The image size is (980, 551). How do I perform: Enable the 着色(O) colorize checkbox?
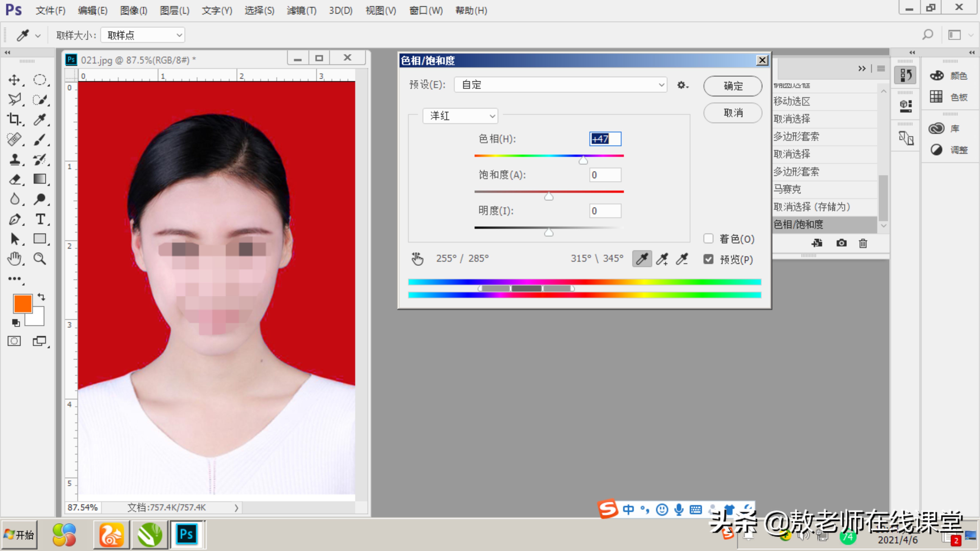click(x=708, y=238)
